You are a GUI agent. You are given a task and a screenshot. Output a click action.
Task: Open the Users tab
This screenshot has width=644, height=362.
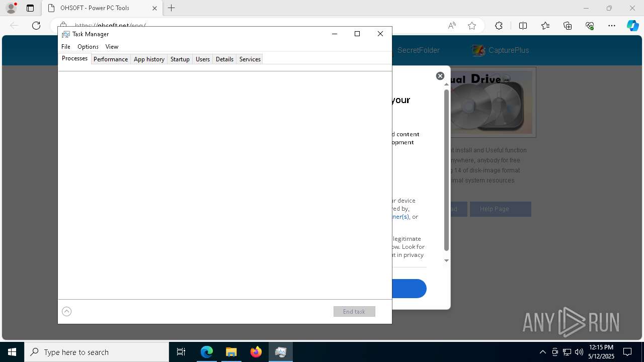click(203, 59)
